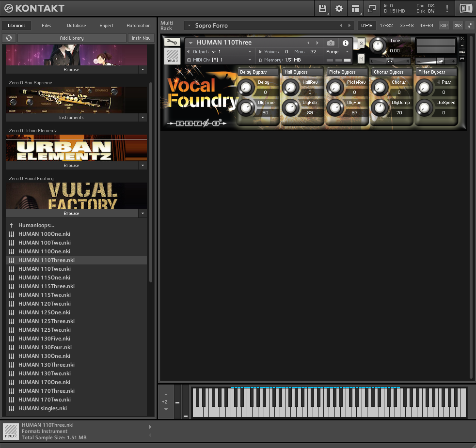
Task: Shift keyboard octave down arrow
Action: (x=166, y=409)
